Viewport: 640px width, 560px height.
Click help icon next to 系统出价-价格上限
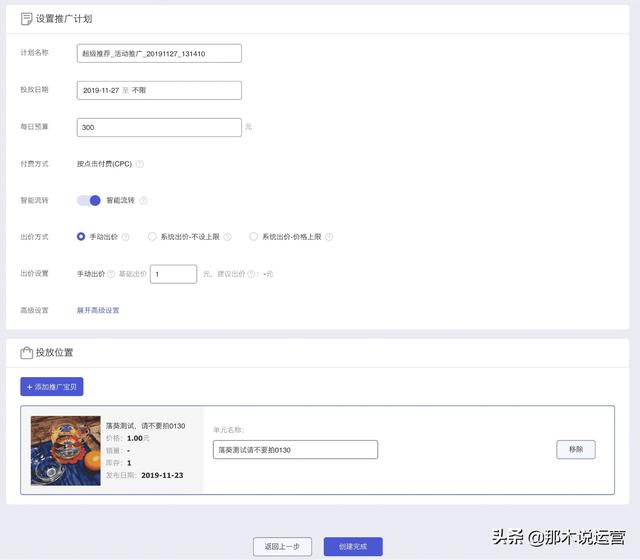[329, 237]
